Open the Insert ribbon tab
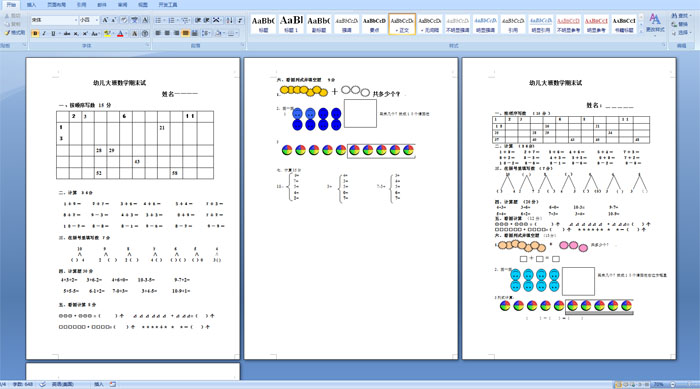The height and width of the screenshot is (389, 700). tap(31, 4)
